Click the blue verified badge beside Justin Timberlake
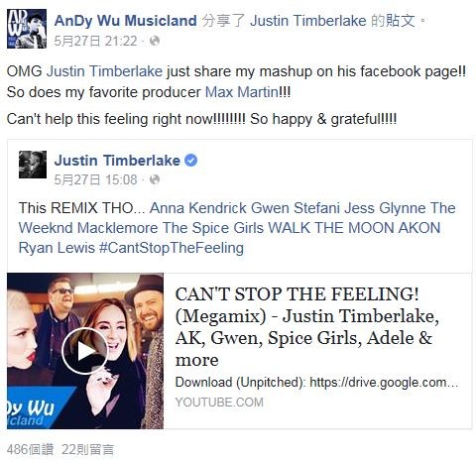Viewport: 476px width, 462px height. [x=190, y=161]
